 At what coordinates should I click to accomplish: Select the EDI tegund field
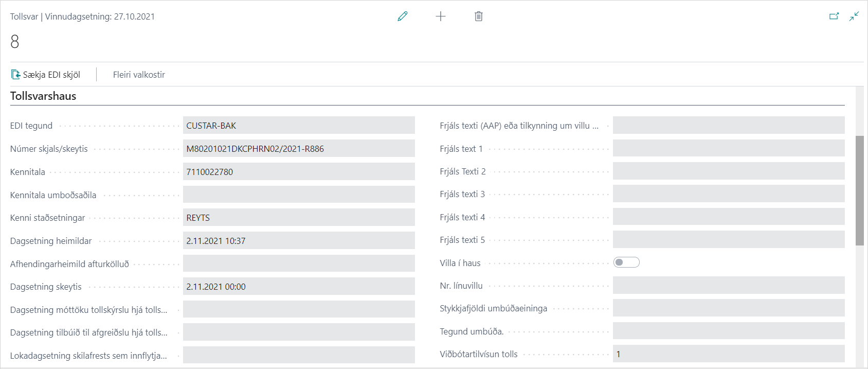pyautogui.click(x=298, y=126)
